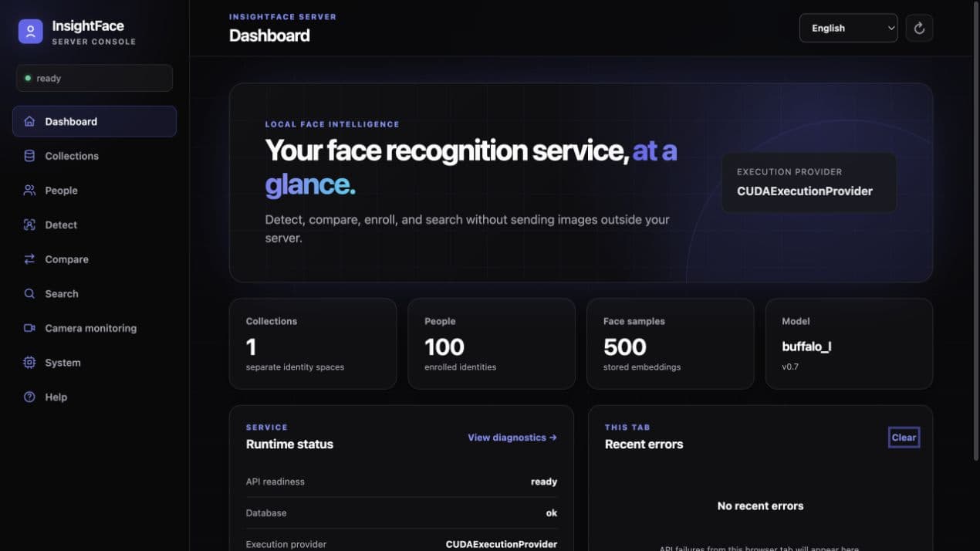The height and width of the screenshot is (551, 980).
Task: Click the 'INSIGHTFACE SERVER' header label
Action: tap(282, 16)
